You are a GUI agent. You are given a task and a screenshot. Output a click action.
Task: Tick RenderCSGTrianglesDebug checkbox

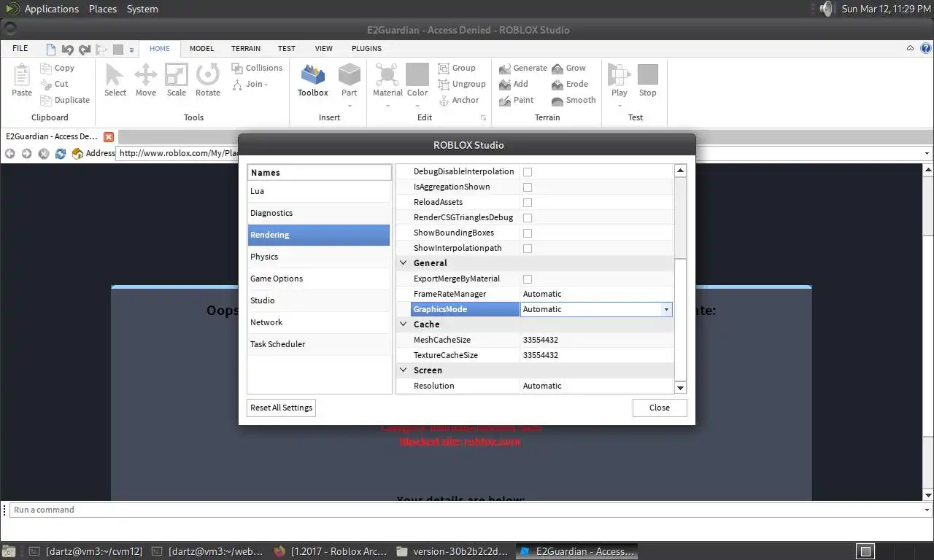point(528,218)
